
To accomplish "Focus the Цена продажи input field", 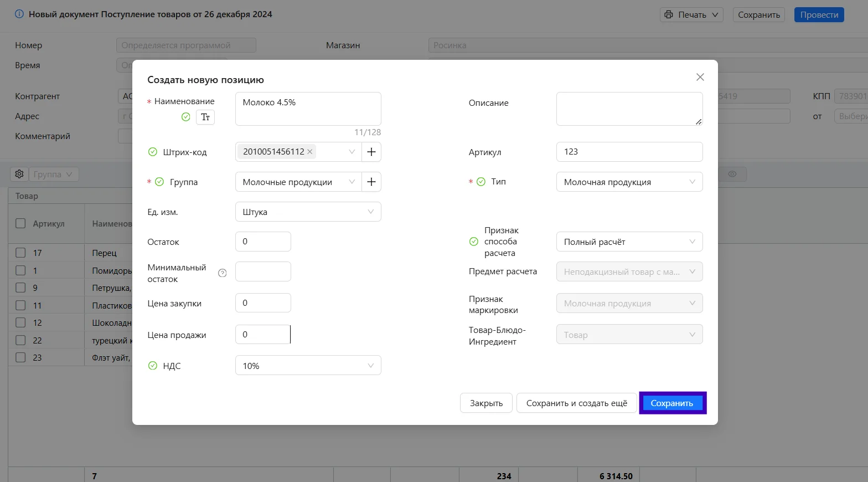I will [263, 335].
